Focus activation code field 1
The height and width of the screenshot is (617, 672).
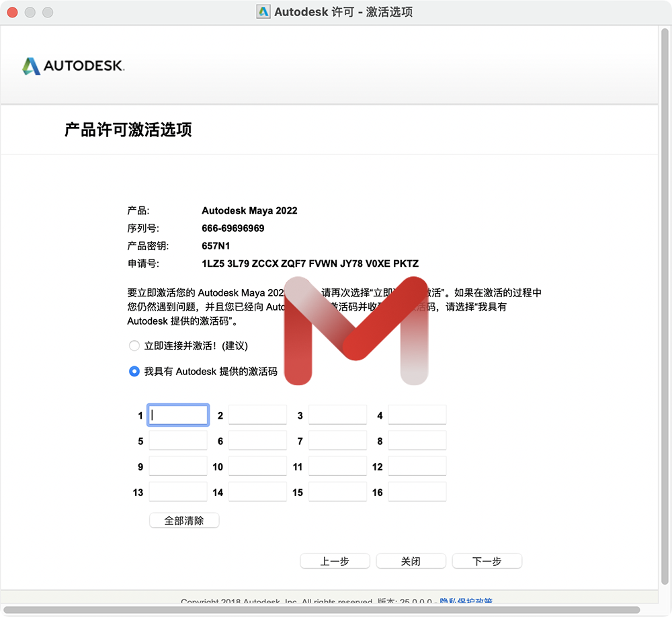[178, 415]
